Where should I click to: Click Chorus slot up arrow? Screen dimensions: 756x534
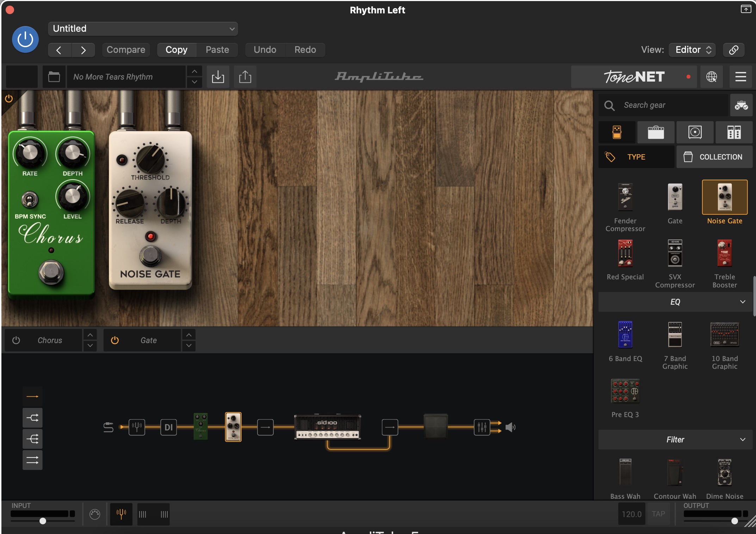click(x=90, y=335)
